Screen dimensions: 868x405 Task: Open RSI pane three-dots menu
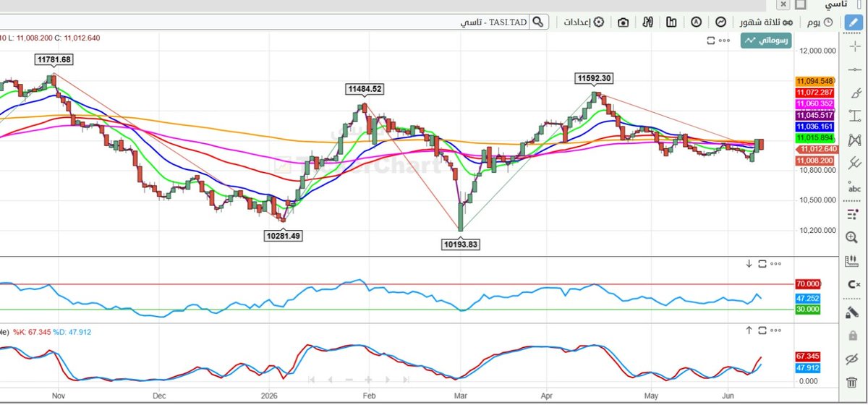[x=775, y=264]
